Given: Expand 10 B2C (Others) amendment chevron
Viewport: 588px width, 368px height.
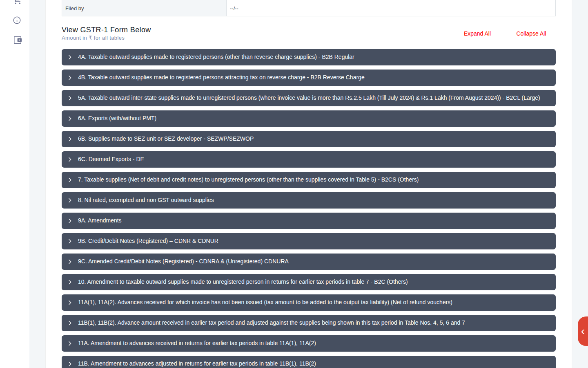Looking at the screenshot, I should [70, 282].
